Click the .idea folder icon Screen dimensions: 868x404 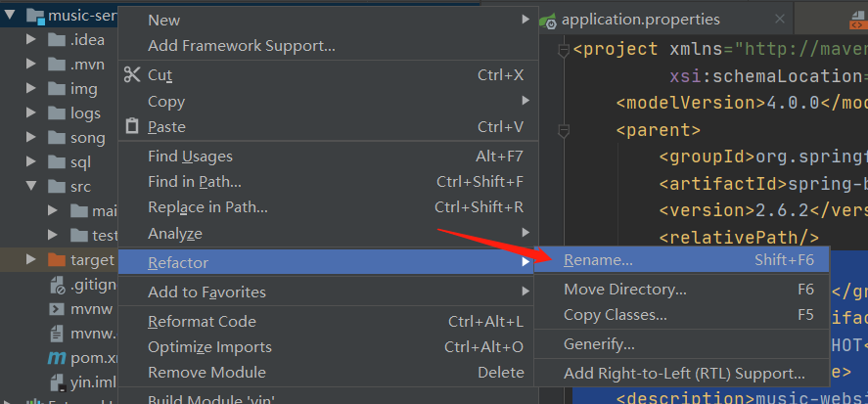57,39
